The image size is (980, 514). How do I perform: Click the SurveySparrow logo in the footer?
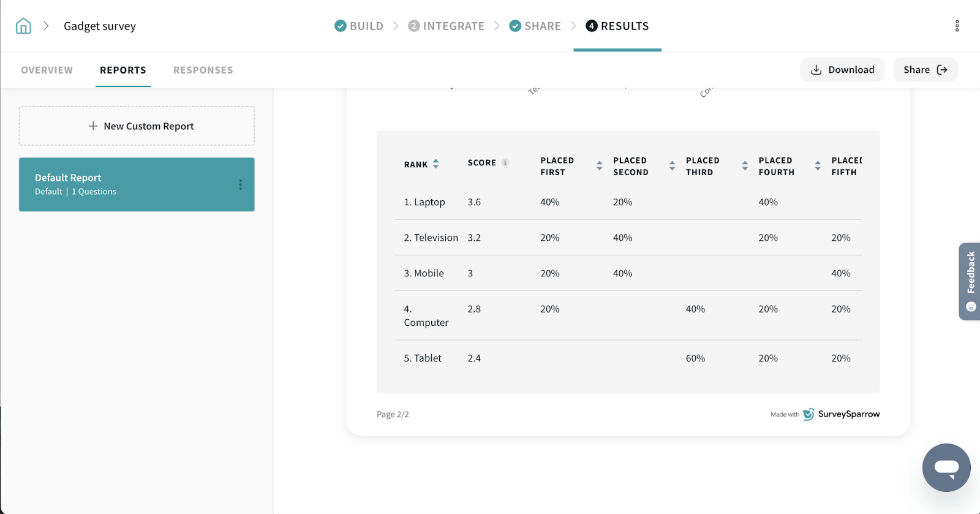point(842,414)
